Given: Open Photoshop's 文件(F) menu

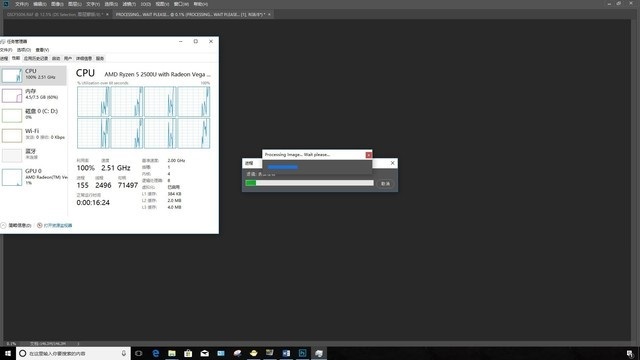Looking at the screenshot, I should [22, 4].
